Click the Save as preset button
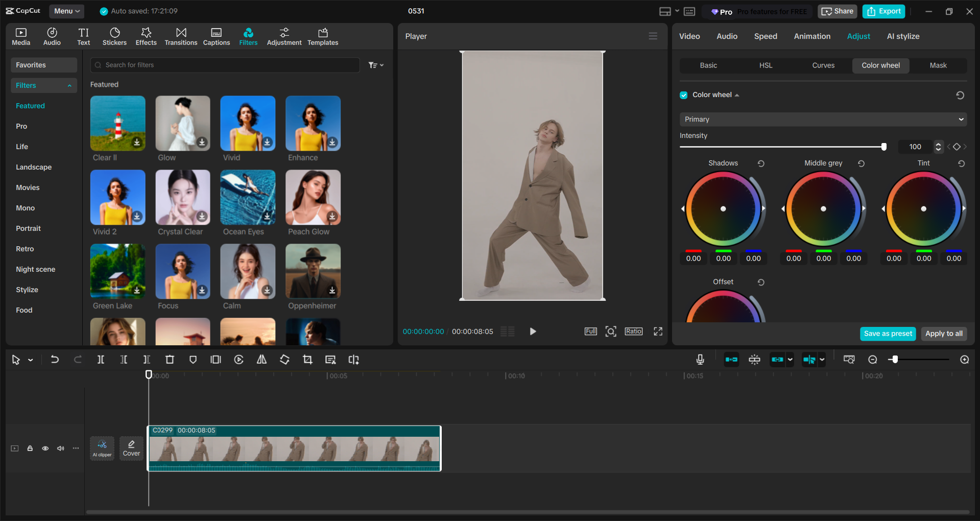Screen dimensions: 980x521 pos(888,334)
